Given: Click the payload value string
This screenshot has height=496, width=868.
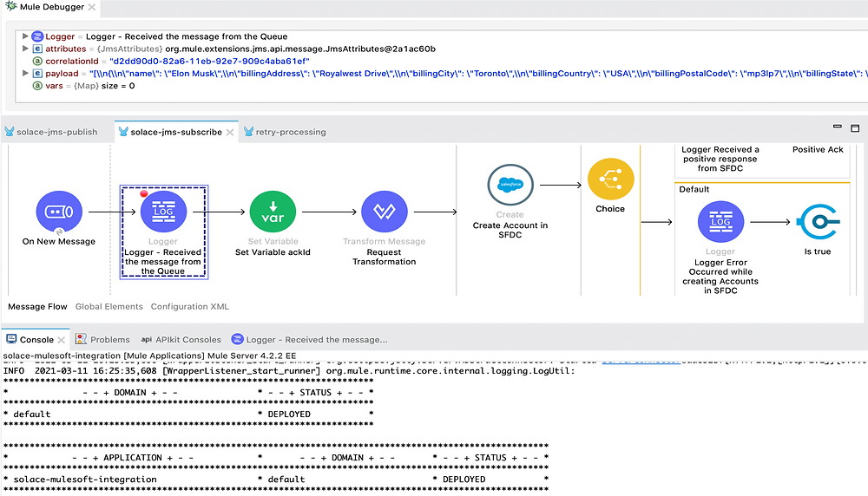Looking at the screenshot, I should [x=478, y=73].
